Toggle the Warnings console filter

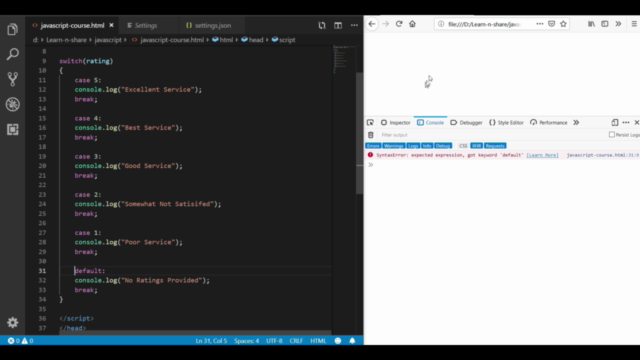point(393,146)
